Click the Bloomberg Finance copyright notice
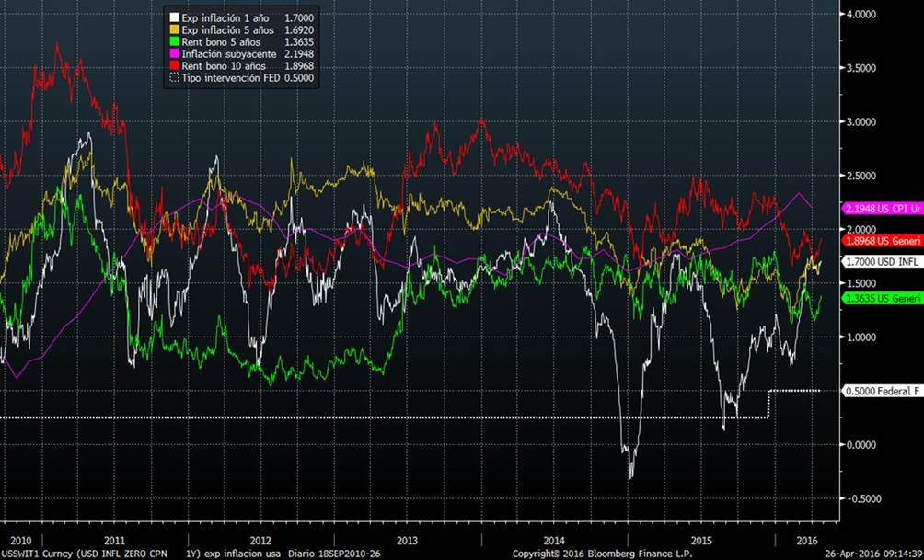924x560 pixels. (602, 554)
